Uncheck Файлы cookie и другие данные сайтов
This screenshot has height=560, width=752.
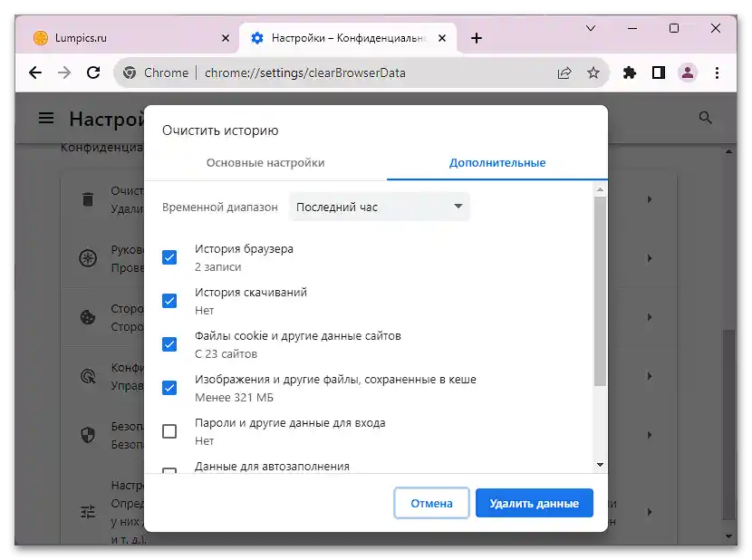[x=169, y=343]
